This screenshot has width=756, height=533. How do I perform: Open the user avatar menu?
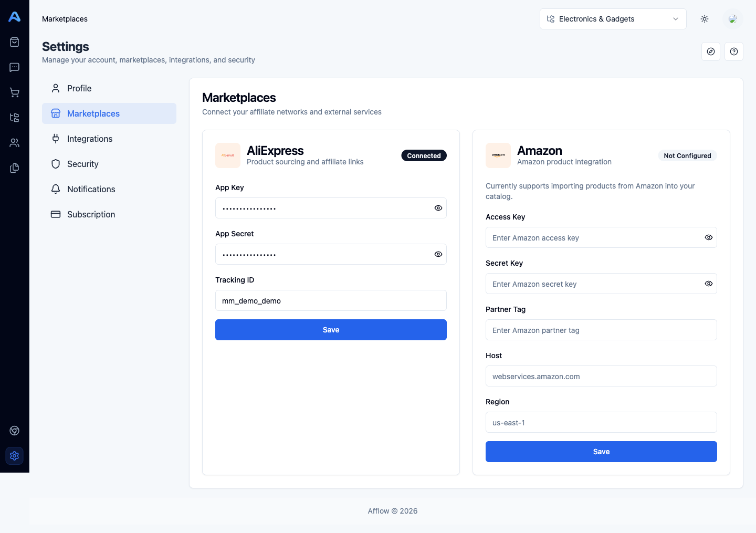click(x=733, y=19)
